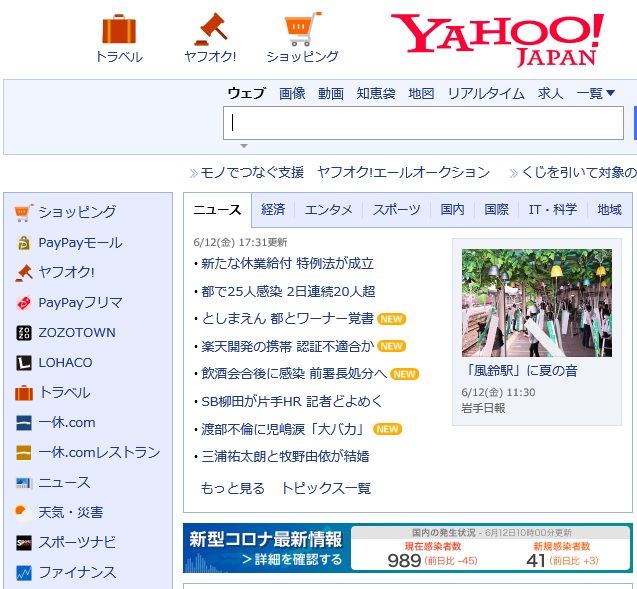Click 岩手日報 source text
The height and width of the screenshot is (589, 637).
tap(483, 408)
